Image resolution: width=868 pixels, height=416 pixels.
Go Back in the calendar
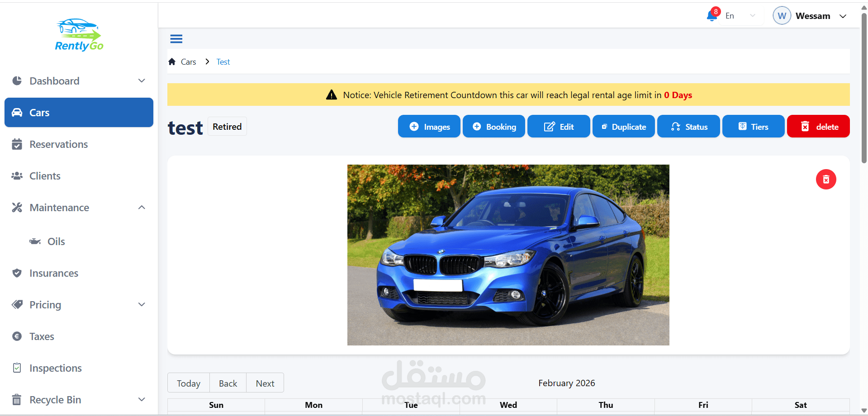tap(228, 383)
